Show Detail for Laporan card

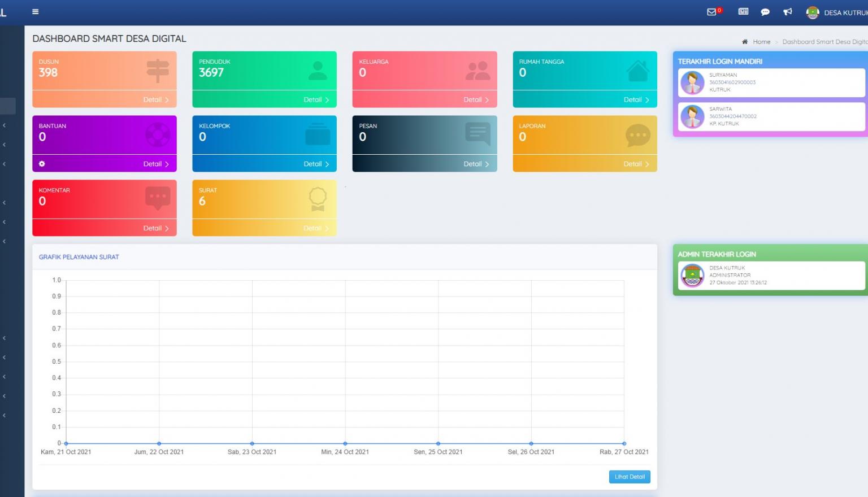tap(636, 164)
